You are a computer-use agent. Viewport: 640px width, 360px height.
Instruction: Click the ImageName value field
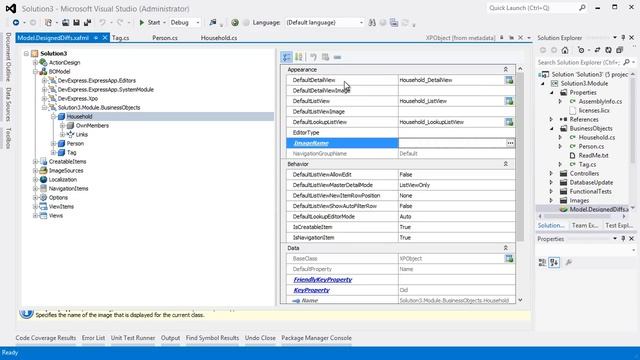coord(452,143)
